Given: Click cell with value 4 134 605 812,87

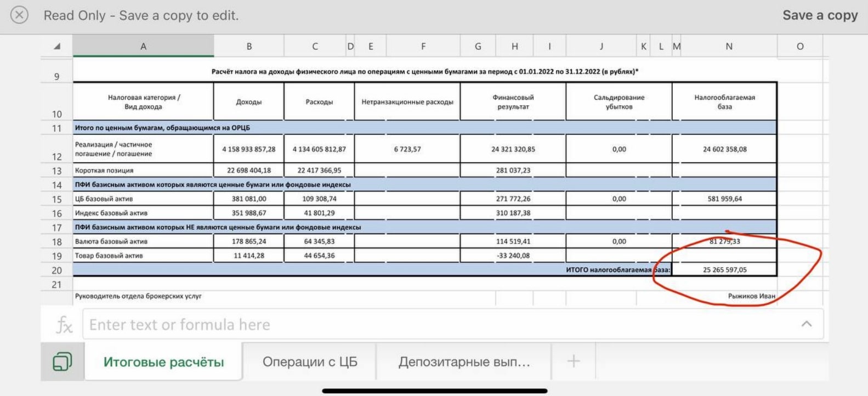Looking at the screenshot, I should point(319,149).
